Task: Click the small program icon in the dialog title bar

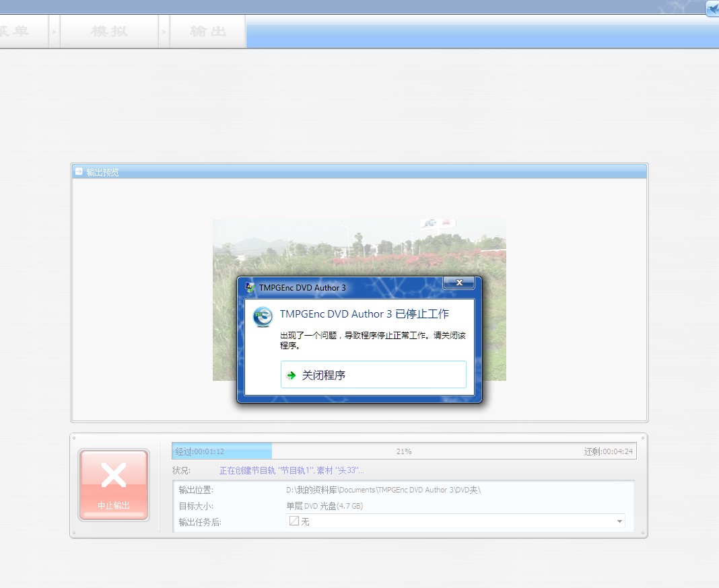Action: (250, 287)
